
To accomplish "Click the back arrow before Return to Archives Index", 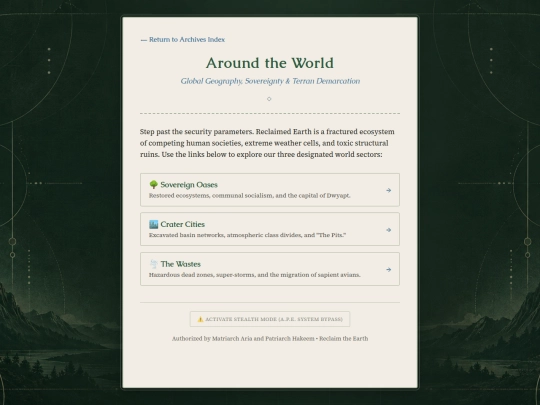I will click(x=144, y=40).
